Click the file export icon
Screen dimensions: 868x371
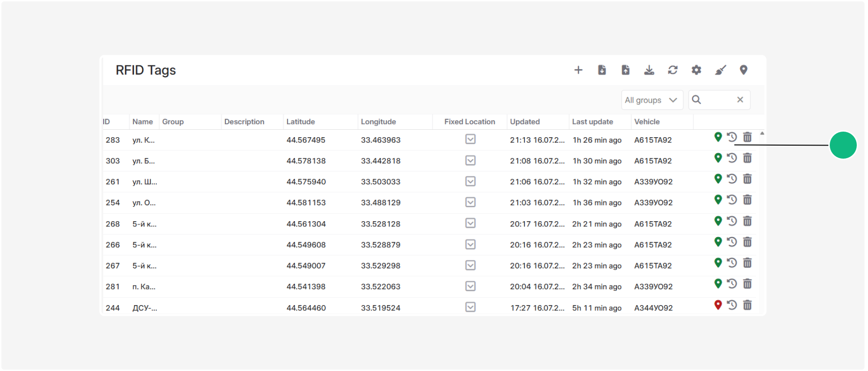click(626, 70)
